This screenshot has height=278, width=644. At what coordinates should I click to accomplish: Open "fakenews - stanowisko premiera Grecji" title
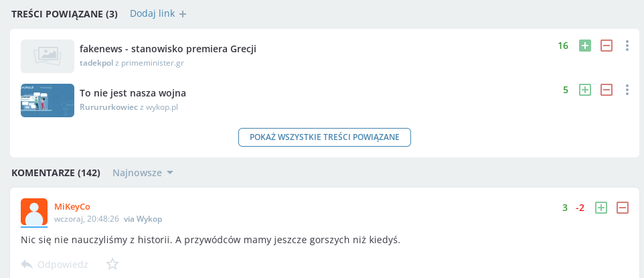click(168, 48)
